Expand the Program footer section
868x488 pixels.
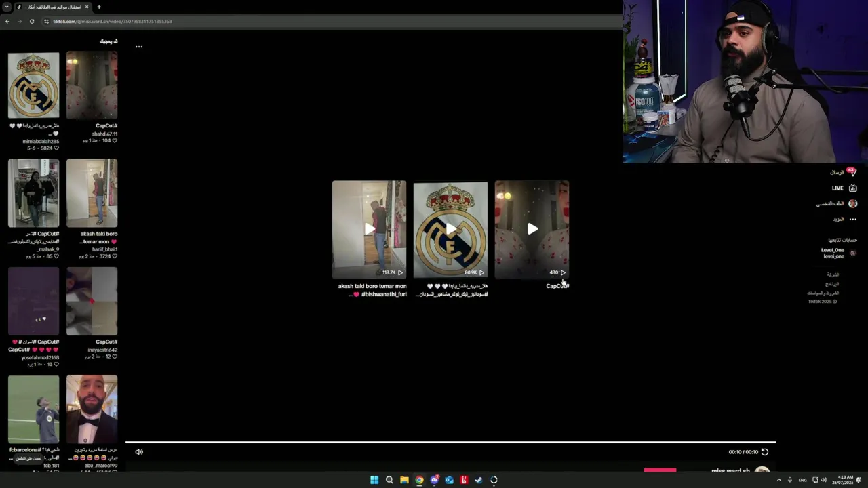tap(832, 284)
